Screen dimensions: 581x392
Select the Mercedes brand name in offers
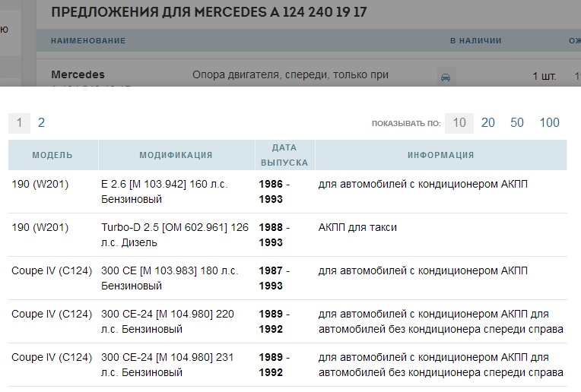coord(78,74)
